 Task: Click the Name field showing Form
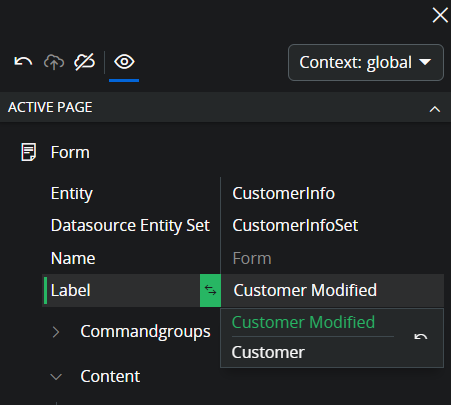pos(252,258)
